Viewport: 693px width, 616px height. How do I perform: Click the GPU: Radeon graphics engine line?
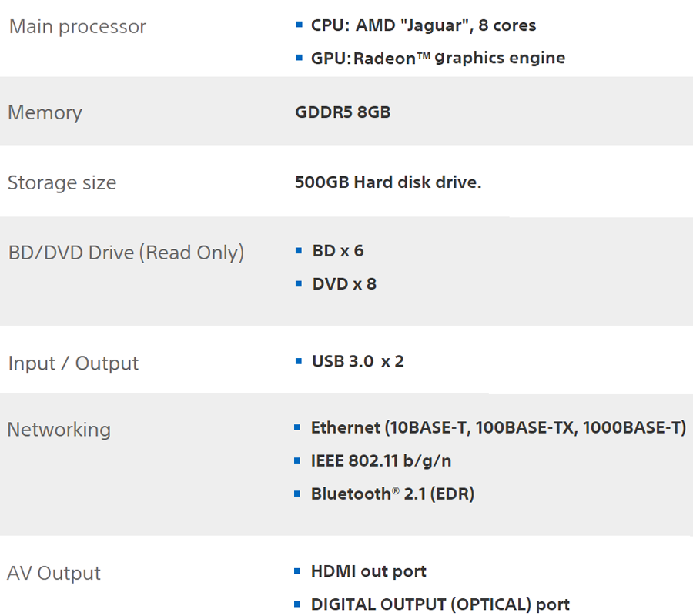pyautogui.click(x=438, y=58)
